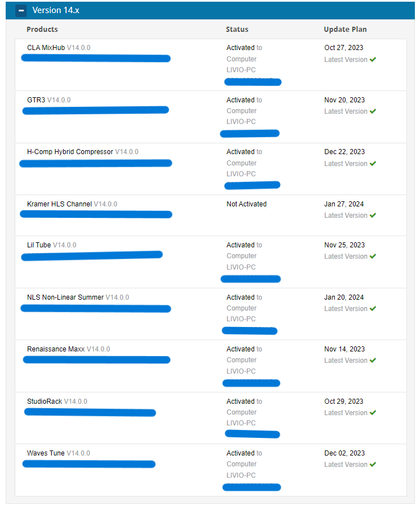Click the Not Activated status text
420x509 pixels.
tap(246, 204)
